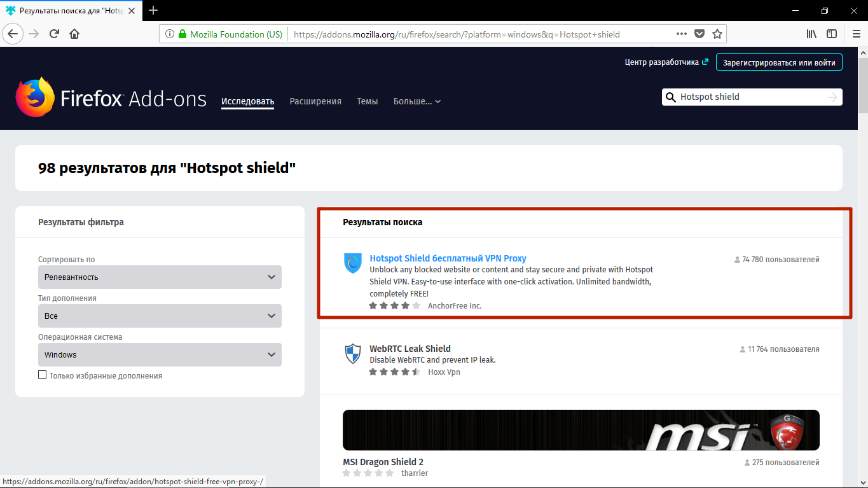Viewport: 868px width, 488px height.
Task: Open the 'Темы' section
Action: coord(368,101)
